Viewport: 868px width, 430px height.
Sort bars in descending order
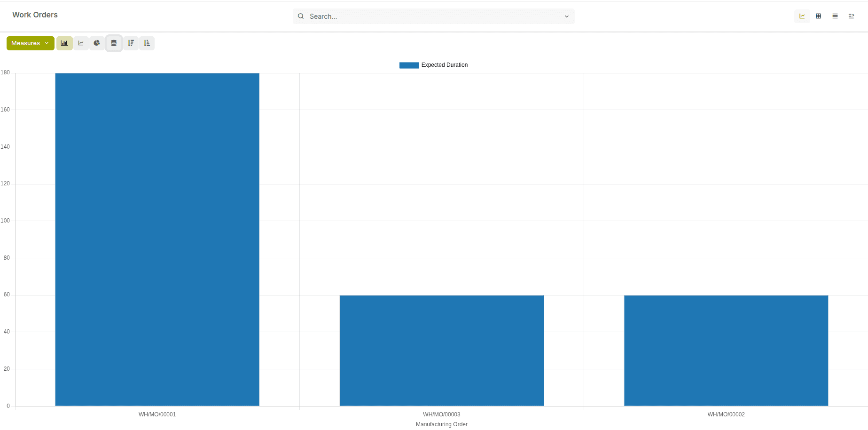(x=131, y=43)
